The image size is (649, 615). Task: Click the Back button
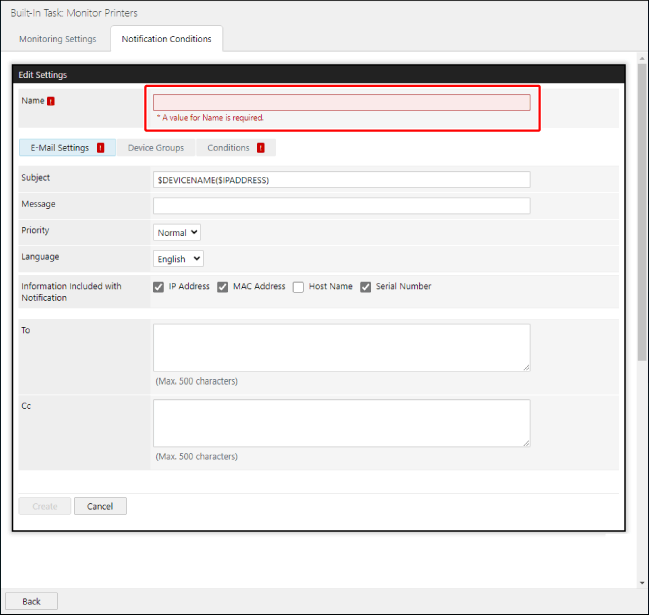click(31, 601)
